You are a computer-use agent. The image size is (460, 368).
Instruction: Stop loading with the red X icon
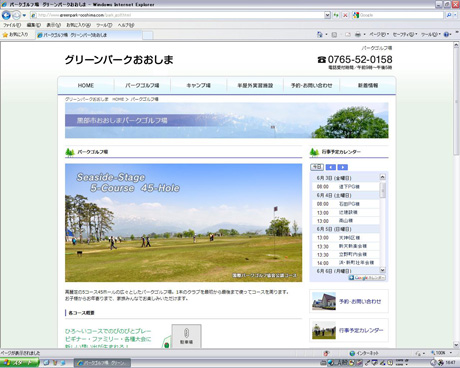[x=345, y=15]
